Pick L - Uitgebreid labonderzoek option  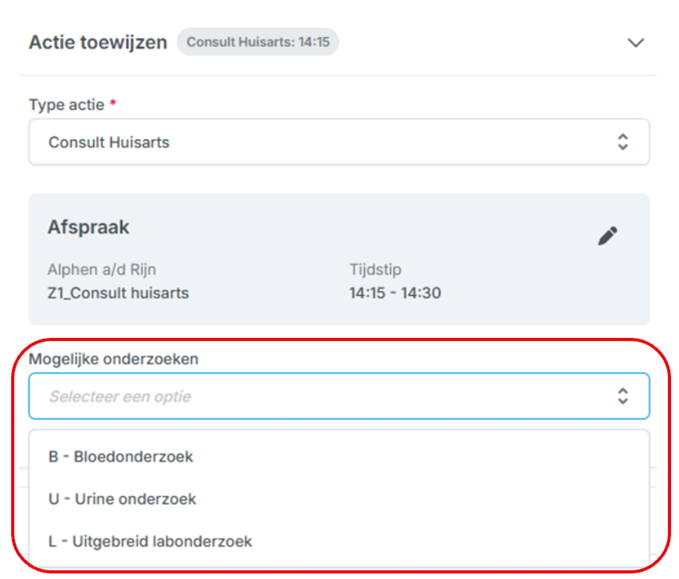[x=150, y=541]
